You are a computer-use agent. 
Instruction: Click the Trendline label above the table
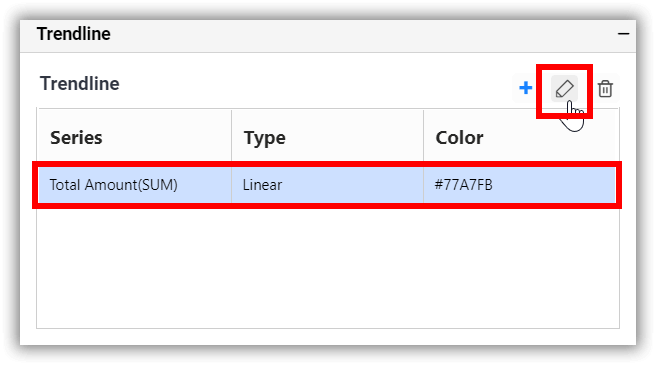(79, 84)
